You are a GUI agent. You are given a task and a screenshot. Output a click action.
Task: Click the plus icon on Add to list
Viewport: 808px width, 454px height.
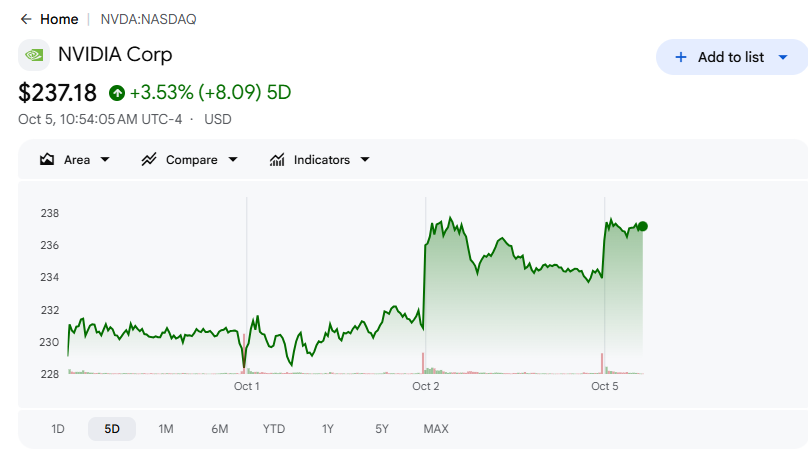click(681, 57)
